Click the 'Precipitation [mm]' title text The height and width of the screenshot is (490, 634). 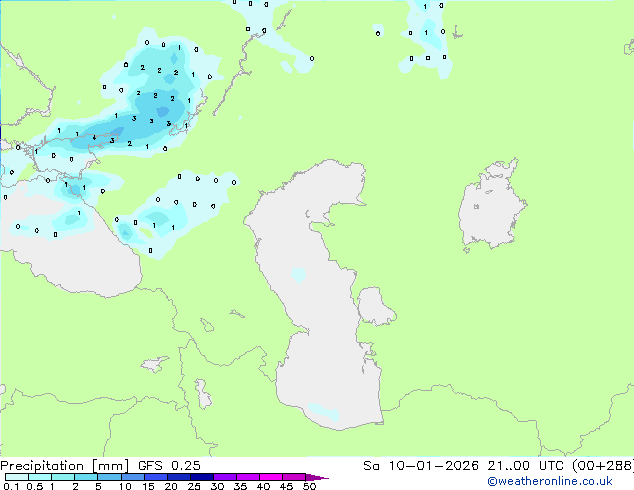[65, 466]
